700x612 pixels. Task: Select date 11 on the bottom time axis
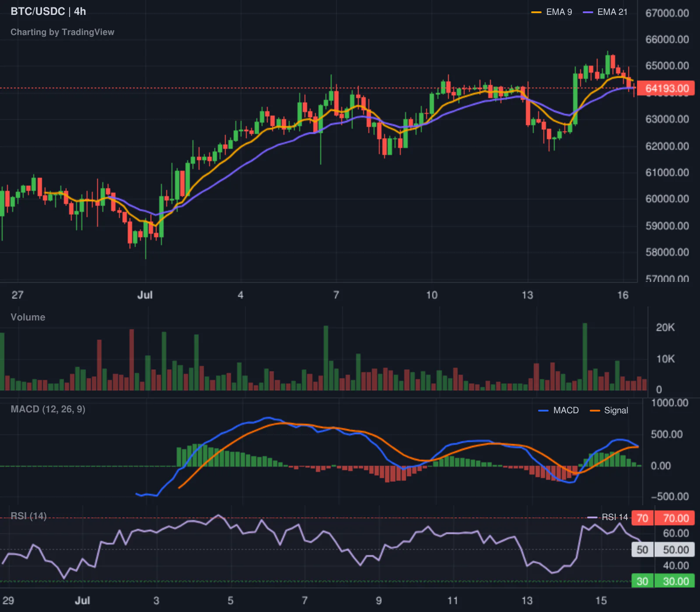(453, 601)
